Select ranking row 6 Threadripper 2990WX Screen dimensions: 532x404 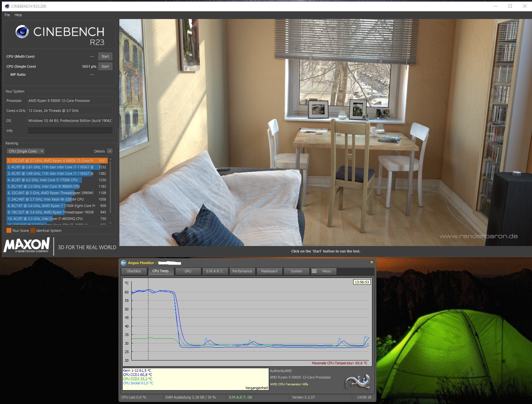click(x=57, y=193)
